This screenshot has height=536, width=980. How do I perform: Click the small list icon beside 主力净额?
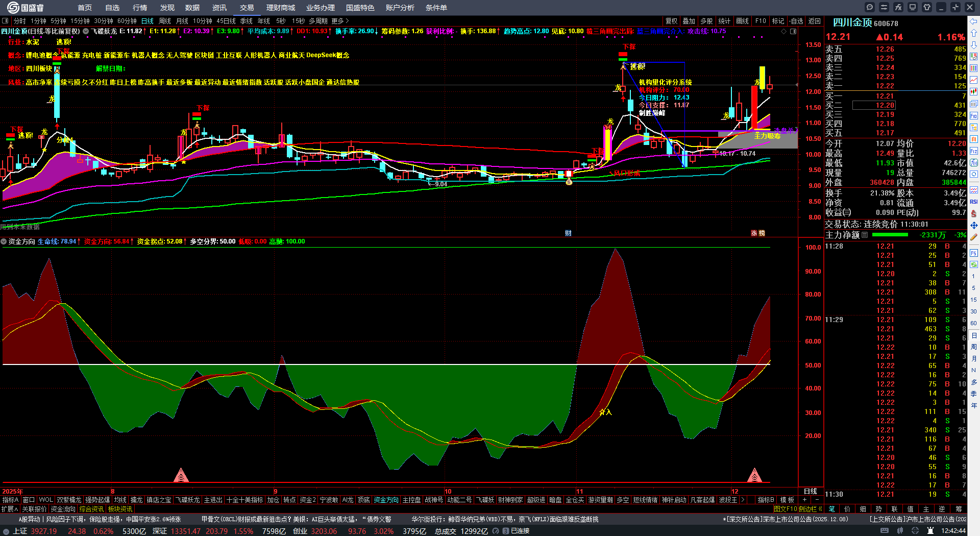click(x=865, y=235)
